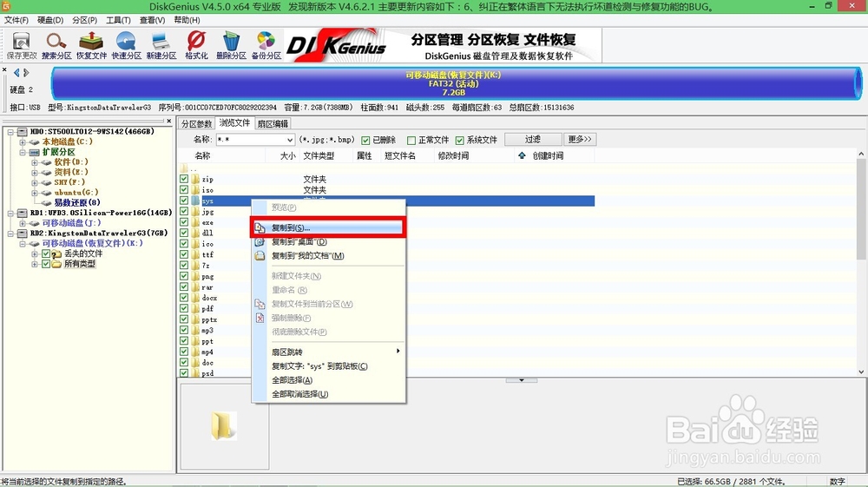This screenshot has height=487, width=868.
Task: Click the RD2 KingstonDataTraveler disk icon
Action: (x=23, y=233)
